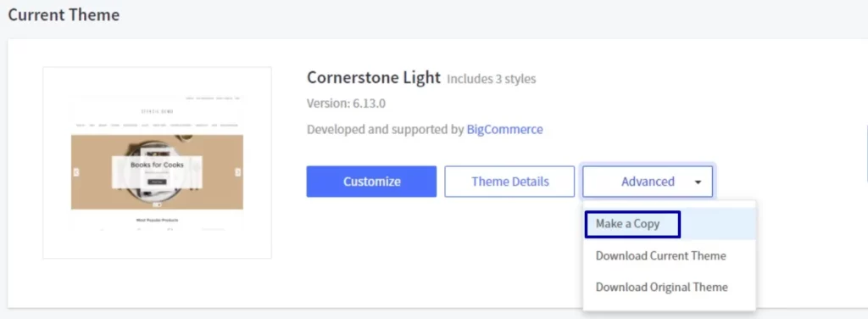The image size is (868, 319).
Task: Choose Download Original Theme option
Action: coord(661,287)
